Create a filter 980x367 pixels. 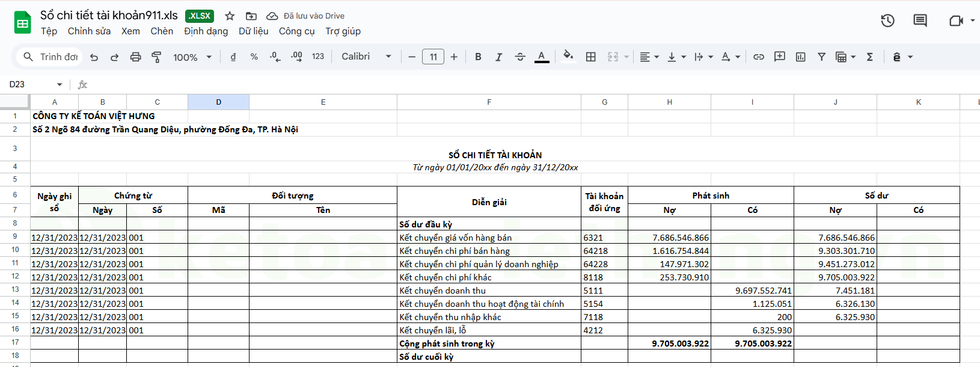[x=821, y=57]
